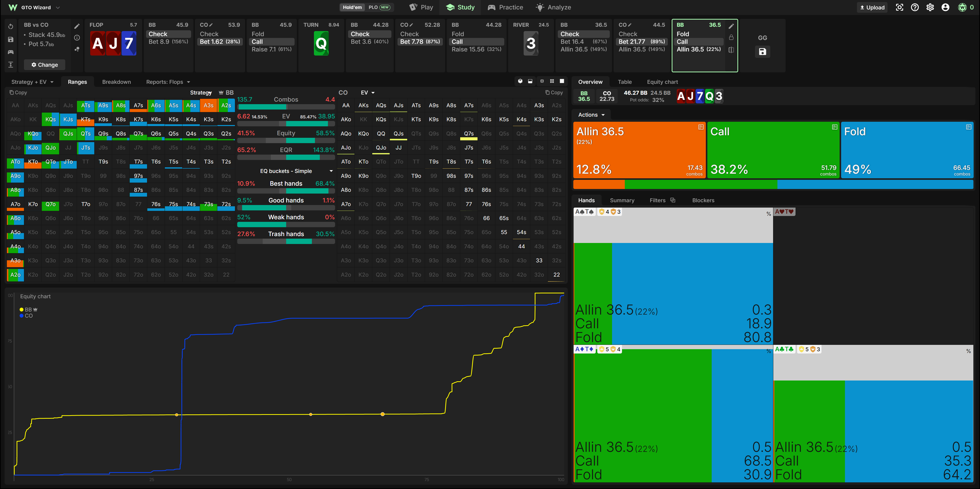Select the small grid view toggle
Image resolution: width=980 pixels, height=489 pixels.
[x=552, y=81]
